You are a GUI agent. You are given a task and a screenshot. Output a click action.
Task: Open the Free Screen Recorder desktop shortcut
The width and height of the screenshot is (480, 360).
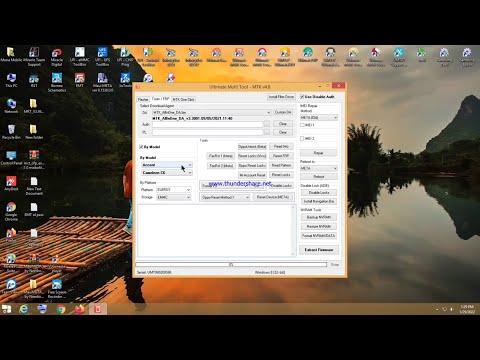57,288
